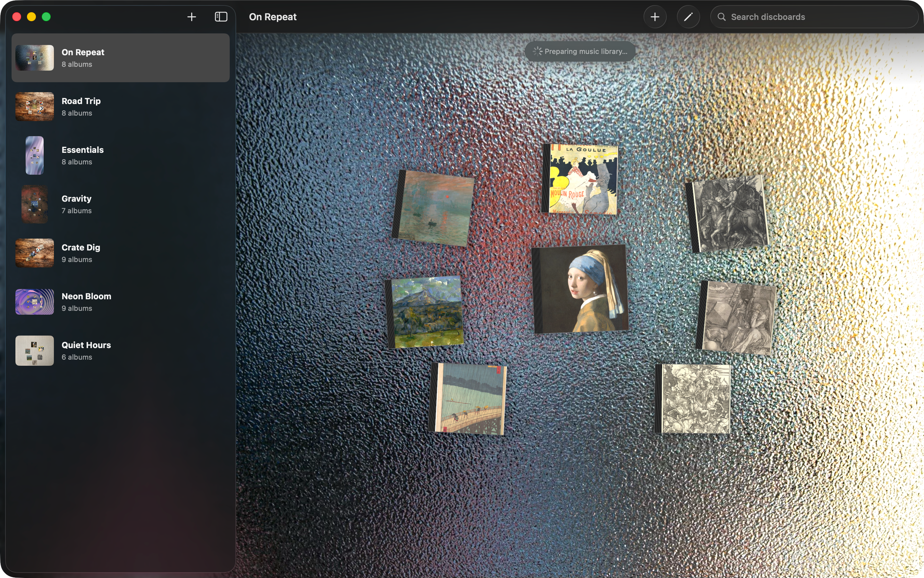Click '8 albums' under On Repeat

pyautogui.click(x=77, y=64)
